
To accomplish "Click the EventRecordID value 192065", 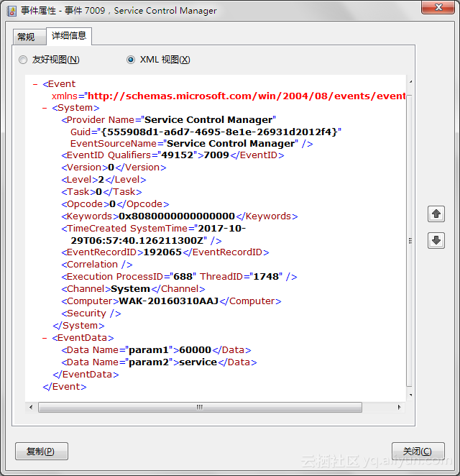I will pyautogui.click(x=162, y=252).
